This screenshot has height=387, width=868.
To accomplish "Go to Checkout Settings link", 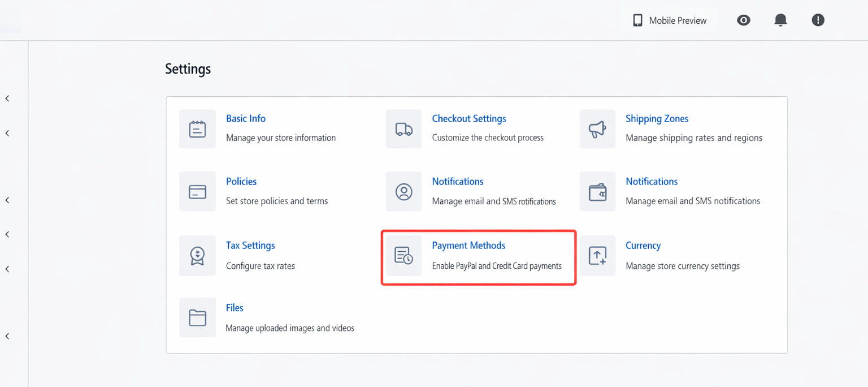I will [469, 119].
